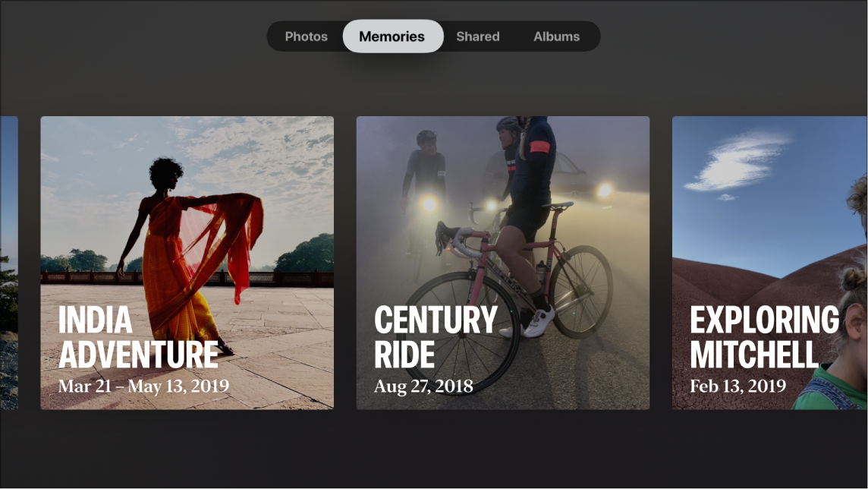Open the Shared tab
The image size is (868, 489).
pyautogui.click(x=477, y=36)
